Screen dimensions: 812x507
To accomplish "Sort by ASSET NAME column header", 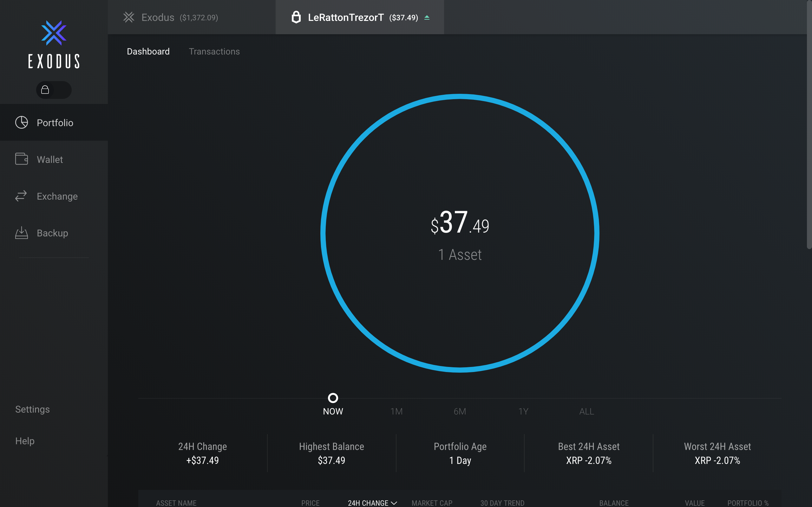I will pos(176,503).
